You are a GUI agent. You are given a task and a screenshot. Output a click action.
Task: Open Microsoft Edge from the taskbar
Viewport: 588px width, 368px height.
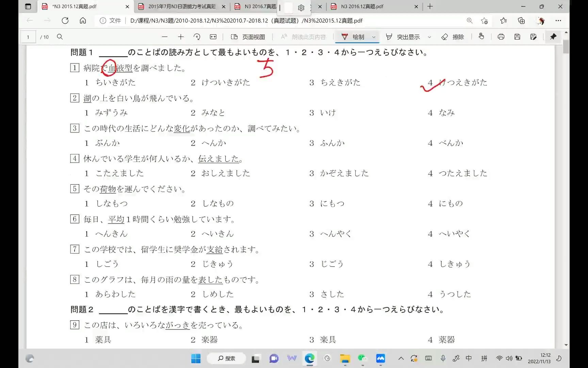(310, 358)
